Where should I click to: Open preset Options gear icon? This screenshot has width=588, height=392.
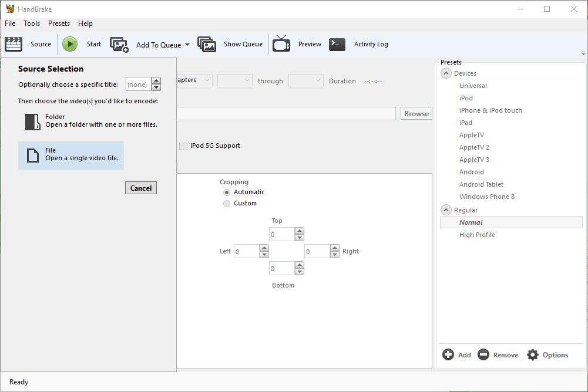click(x=533, y=354)
